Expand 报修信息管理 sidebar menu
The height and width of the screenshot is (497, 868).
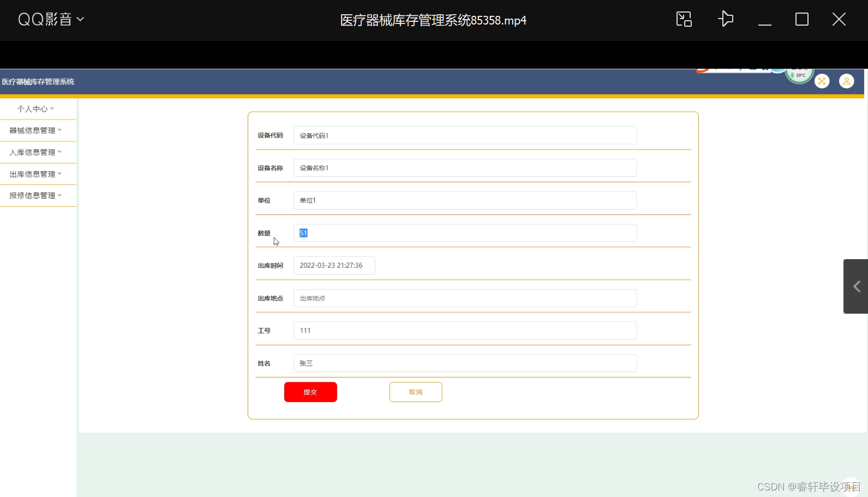[x=35, y=195]
